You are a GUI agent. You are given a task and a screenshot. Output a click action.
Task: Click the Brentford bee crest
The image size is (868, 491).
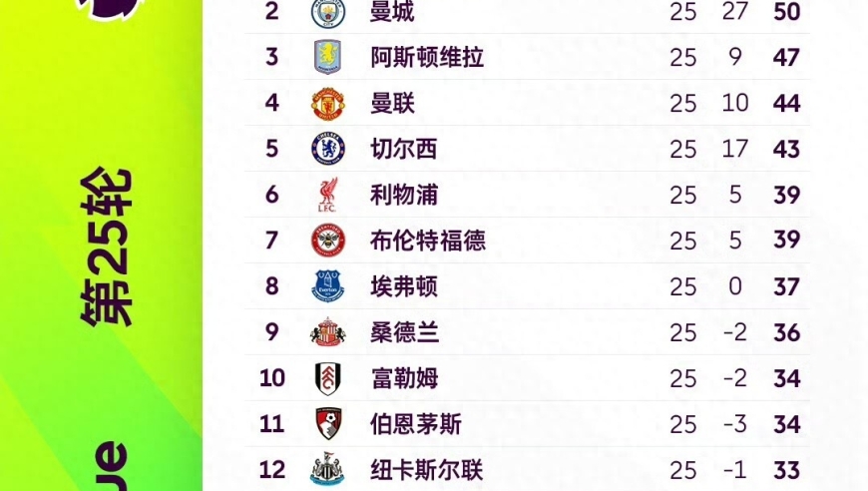click(327, 241)
